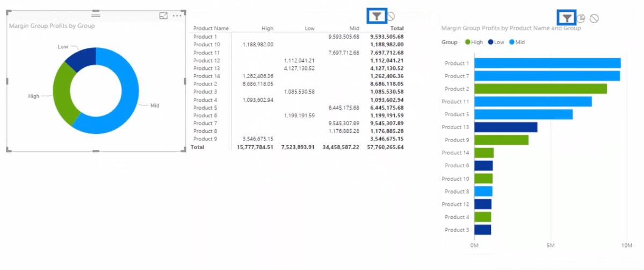644x270 pixels.
Task: Click the Product 7 bar in the chart
Action: [x=547, y=76]
